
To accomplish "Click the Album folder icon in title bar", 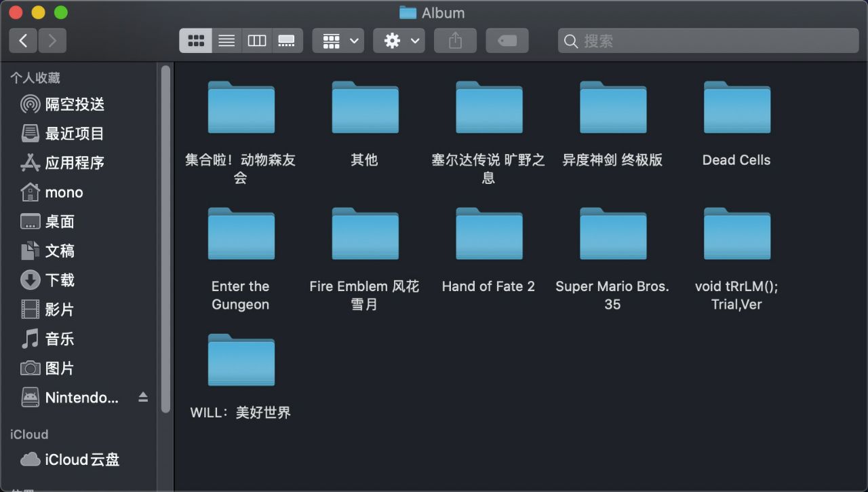I will pos(408,13).
